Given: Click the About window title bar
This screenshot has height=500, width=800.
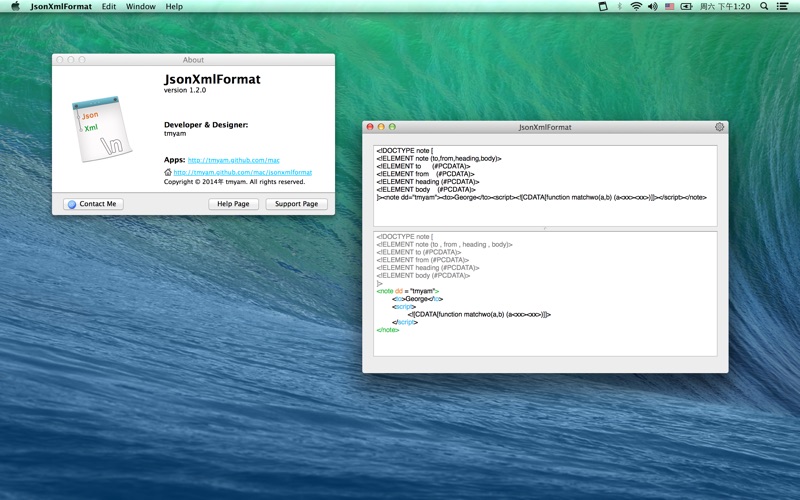Looking at the screenshot, I should (193, 60).
